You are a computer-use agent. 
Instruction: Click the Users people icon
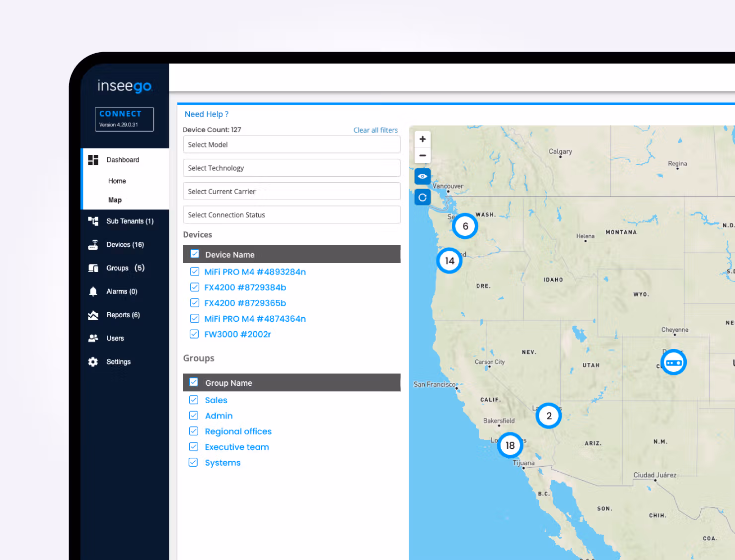tap(93, 339)
